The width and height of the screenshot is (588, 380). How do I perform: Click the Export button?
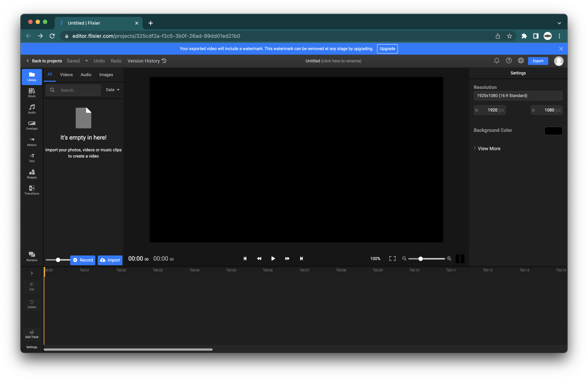[538, 61]
